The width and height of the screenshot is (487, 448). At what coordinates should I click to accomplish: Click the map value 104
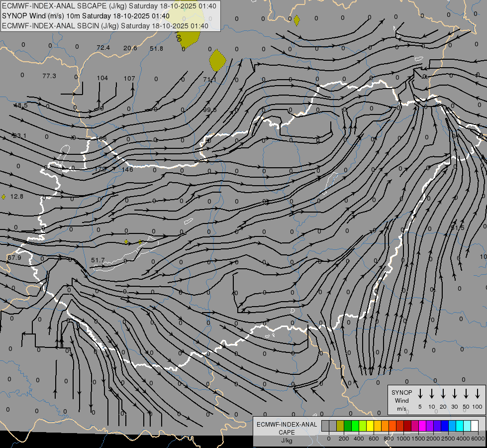point(102,78)
